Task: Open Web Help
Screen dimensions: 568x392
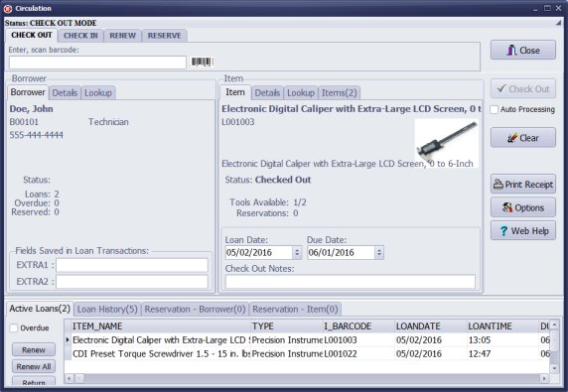Action: tap(523, 230)
